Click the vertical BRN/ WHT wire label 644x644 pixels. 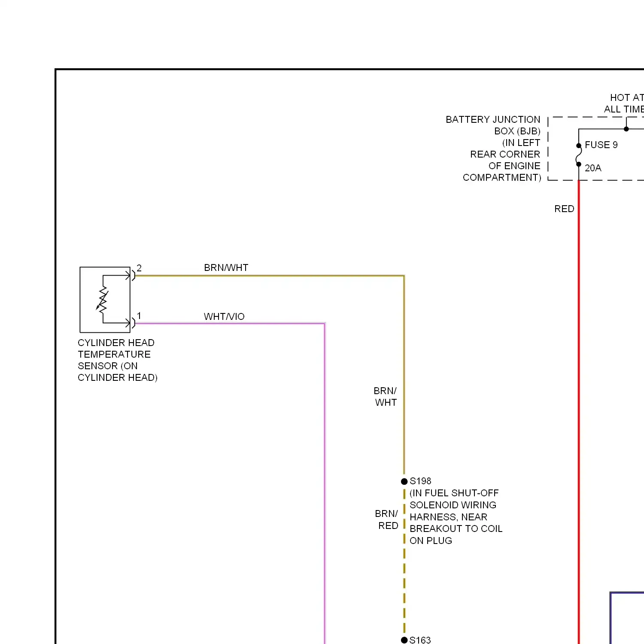coord(386,397)
